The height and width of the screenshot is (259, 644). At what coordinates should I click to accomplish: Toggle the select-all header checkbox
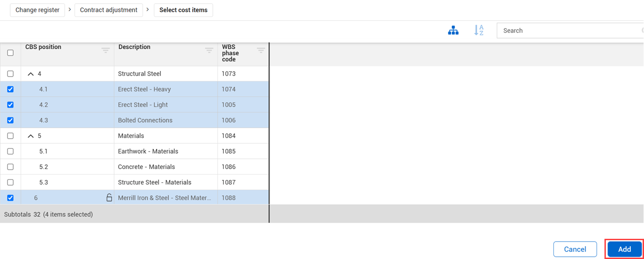click(11, 53)
